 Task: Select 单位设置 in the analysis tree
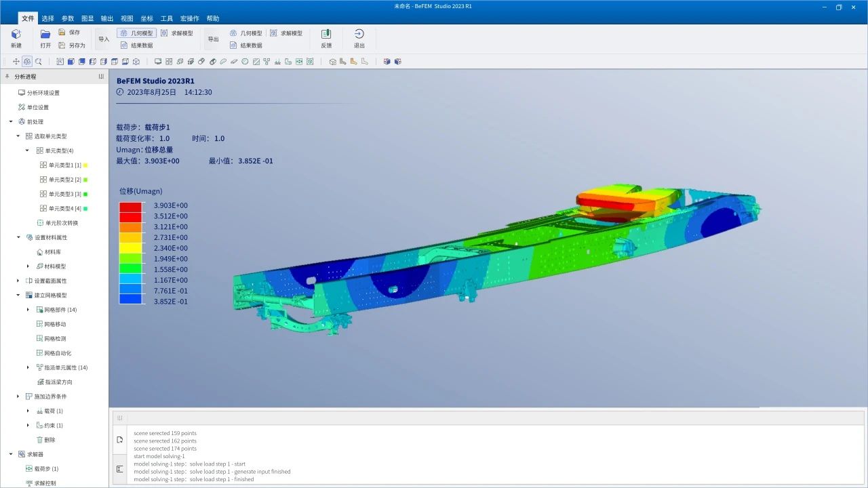pyautogui.click(x=37, y=107)
